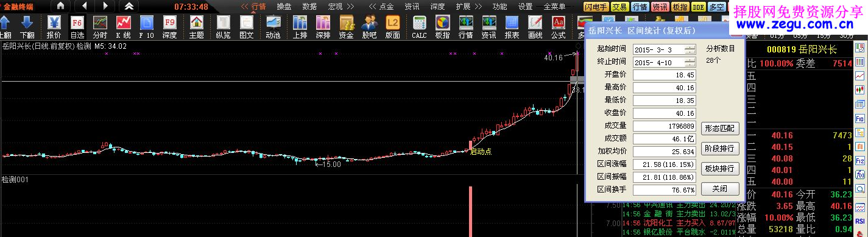
Task: Open the 点金 menu item
Action: coord(386,6)
